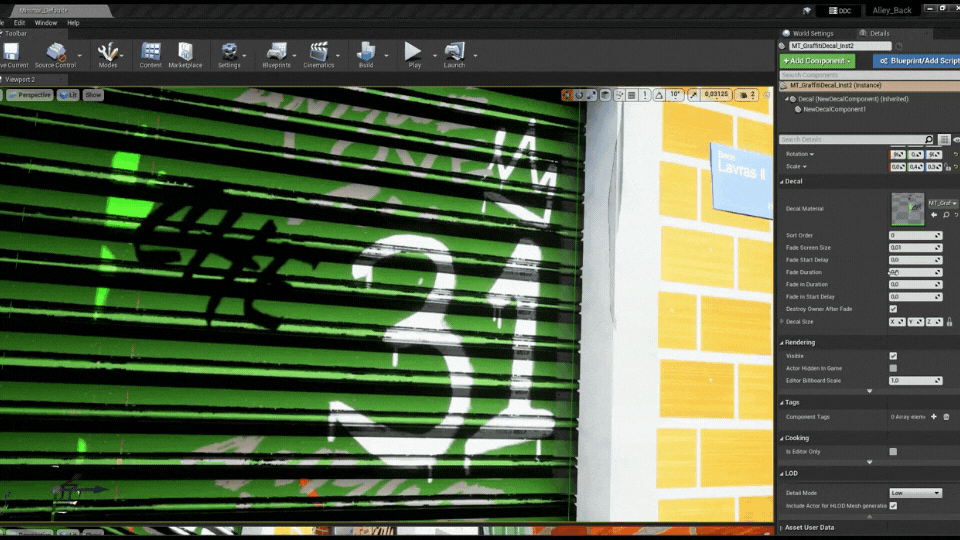Clear Component Tags with trash icon

coord(946,417)
